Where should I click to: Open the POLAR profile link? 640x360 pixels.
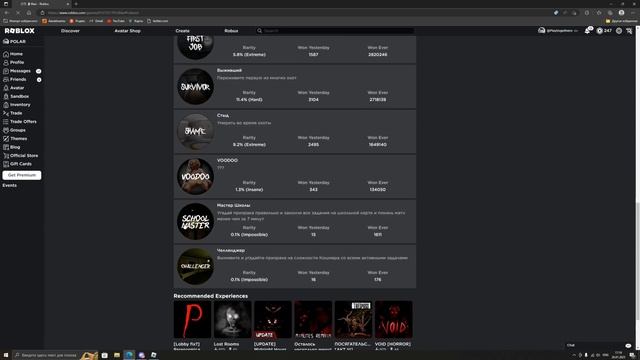click(14, 41)
